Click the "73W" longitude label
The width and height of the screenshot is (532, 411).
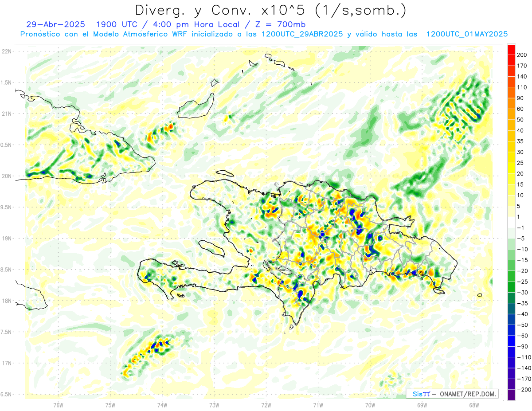[214, 404]
